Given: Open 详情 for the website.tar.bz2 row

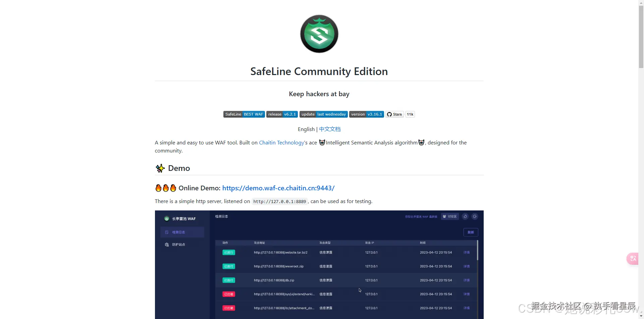Looking at the screenshot, I should tap(467, 253).
